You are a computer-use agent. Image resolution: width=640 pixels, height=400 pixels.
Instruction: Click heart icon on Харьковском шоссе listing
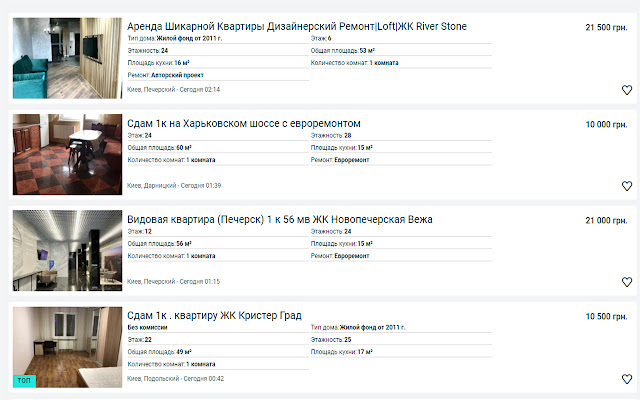(627, 186)
